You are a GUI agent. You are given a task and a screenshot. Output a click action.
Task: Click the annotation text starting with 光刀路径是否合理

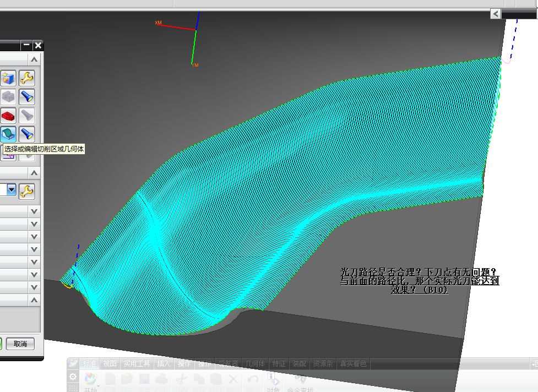tap(419, 281)
